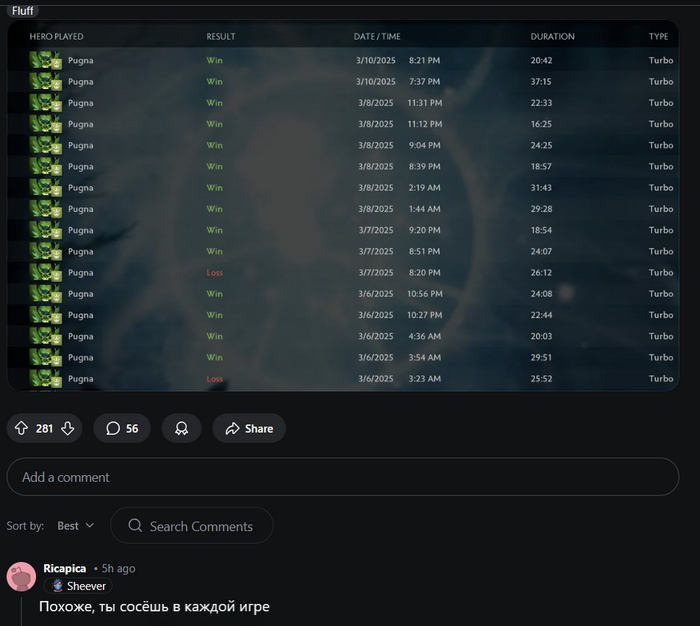Click Pugna hero icon for 10:56 PM match
Viewport: 700px width, 626px height.
(46, 294)
